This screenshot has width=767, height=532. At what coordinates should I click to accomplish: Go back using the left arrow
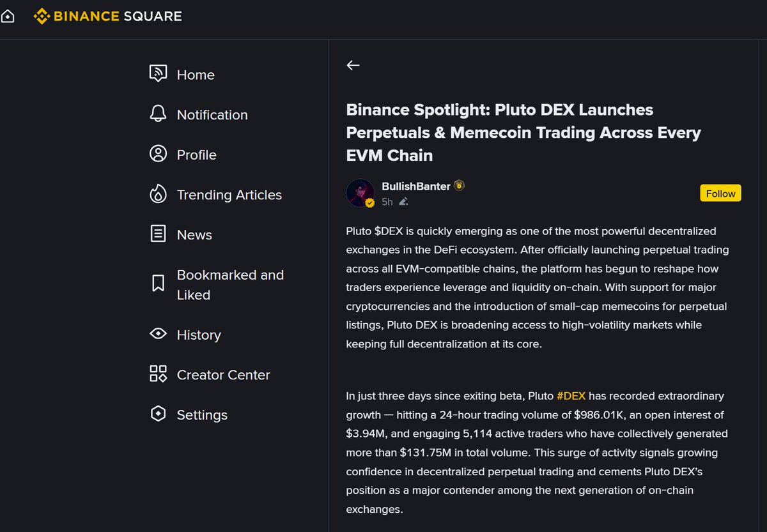click(x=353, y=65)
